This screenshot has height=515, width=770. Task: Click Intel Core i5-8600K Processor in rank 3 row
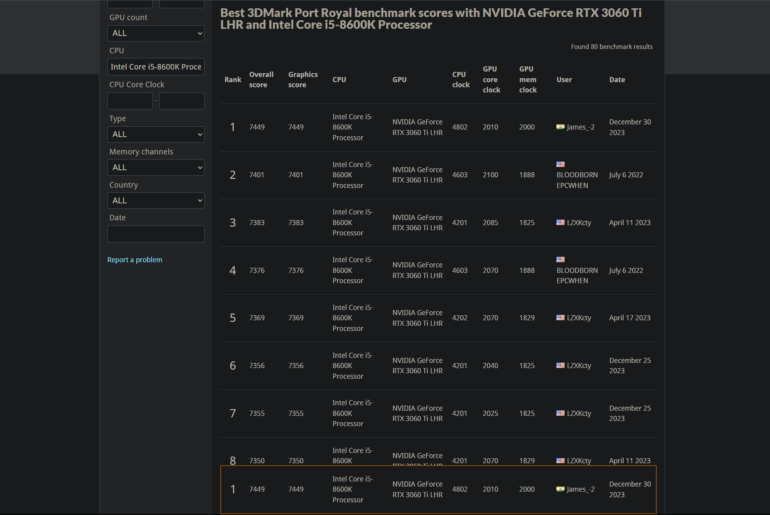pyautogui.click(x=353, y=223)
